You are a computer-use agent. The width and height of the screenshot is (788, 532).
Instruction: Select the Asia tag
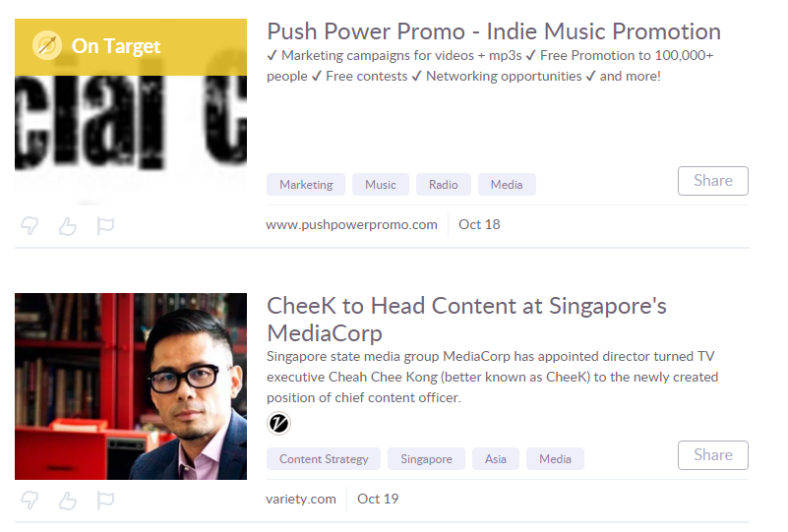(x=496, y=458)
